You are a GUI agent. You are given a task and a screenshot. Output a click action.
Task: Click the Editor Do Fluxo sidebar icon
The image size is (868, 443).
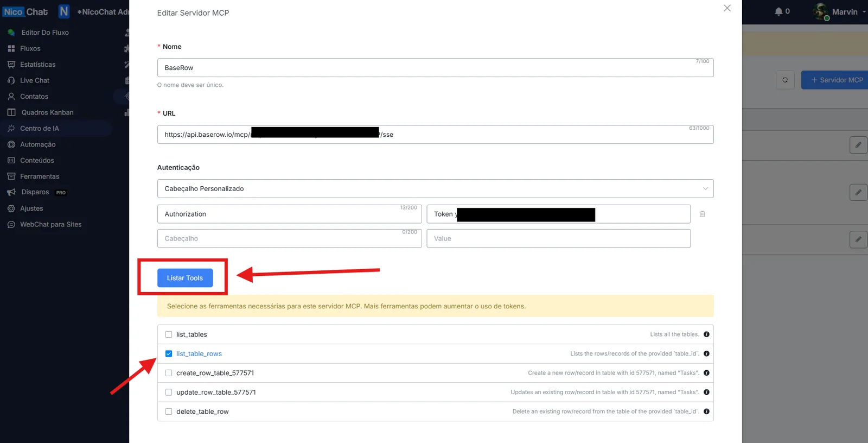(11, 33)
